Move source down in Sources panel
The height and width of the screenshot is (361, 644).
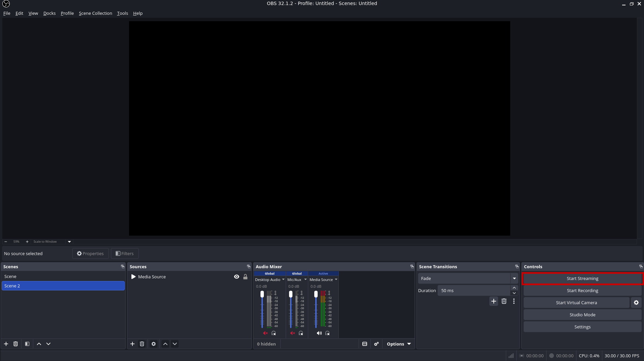(175, 344)
